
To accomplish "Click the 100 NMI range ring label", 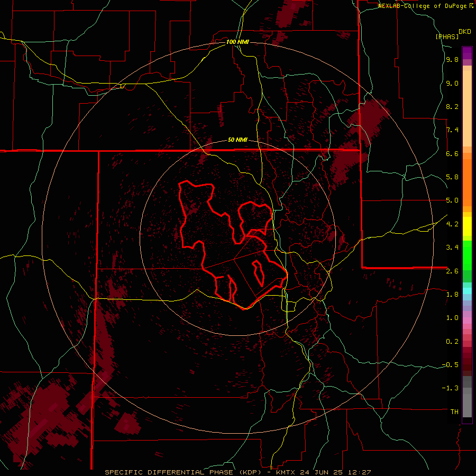I will (237, 42).
